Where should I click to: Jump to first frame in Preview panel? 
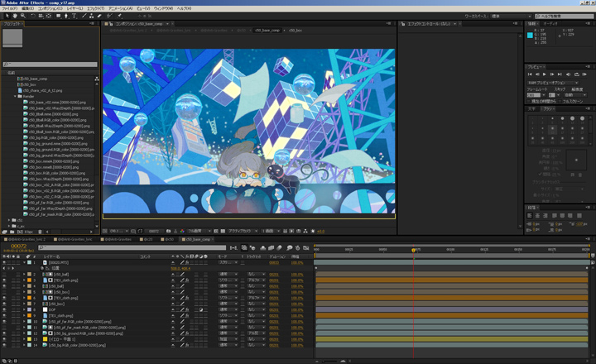530,74
